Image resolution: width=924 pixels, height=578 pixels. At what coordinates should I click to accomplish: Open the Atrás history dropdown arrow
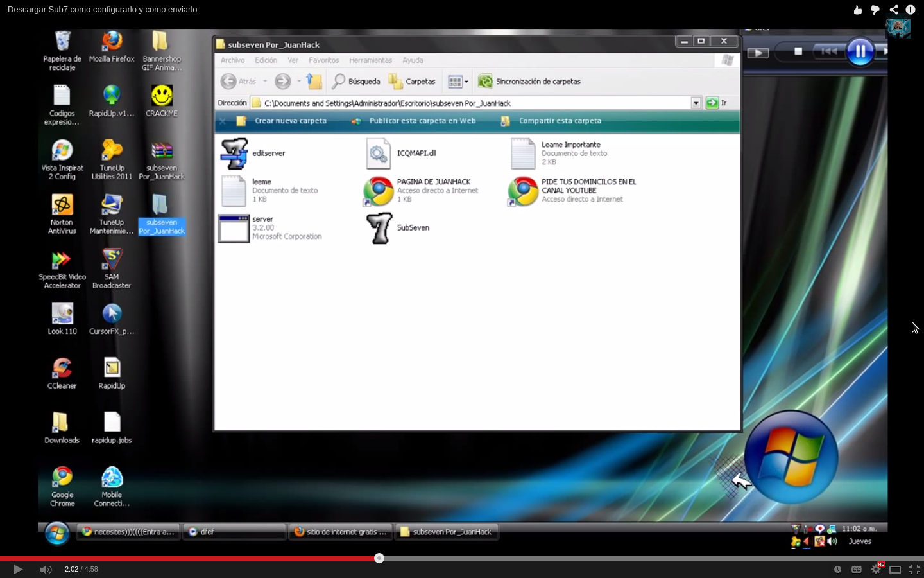(x=265, y=82)
